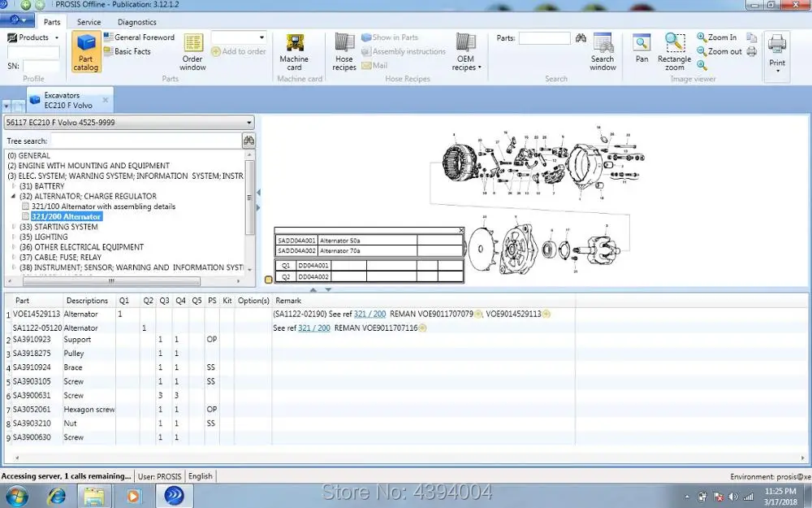Click Add to order
The image size is (812, 508).
pyautogui.click(x=239, y=51)
